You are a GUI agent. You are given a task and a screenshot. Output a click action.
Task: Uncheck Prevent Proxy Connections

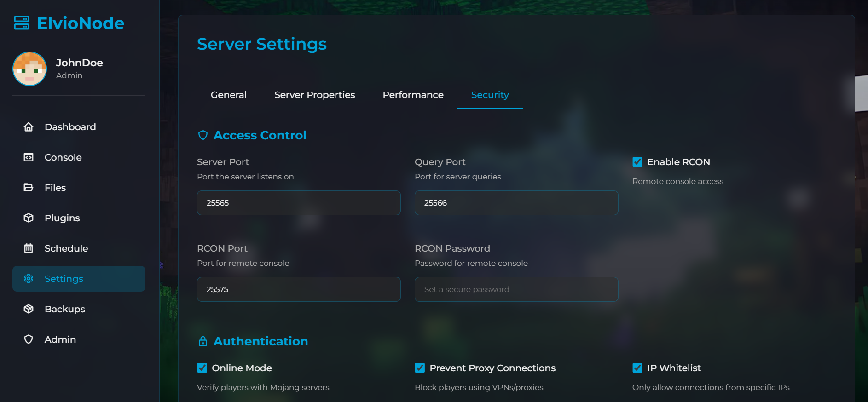coord(420,368)
